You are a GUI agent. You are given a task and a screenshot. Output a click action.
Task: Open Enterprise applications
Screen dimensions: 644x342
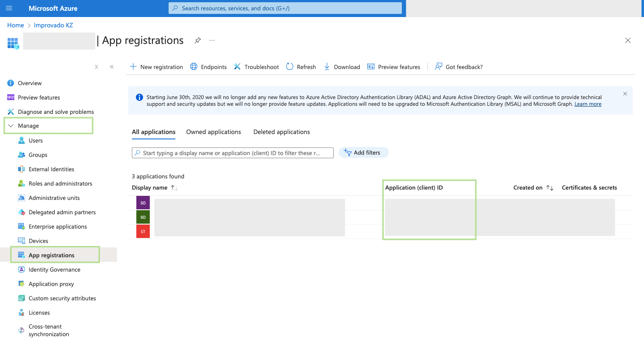pyautogui.click(x=58, y=226)
